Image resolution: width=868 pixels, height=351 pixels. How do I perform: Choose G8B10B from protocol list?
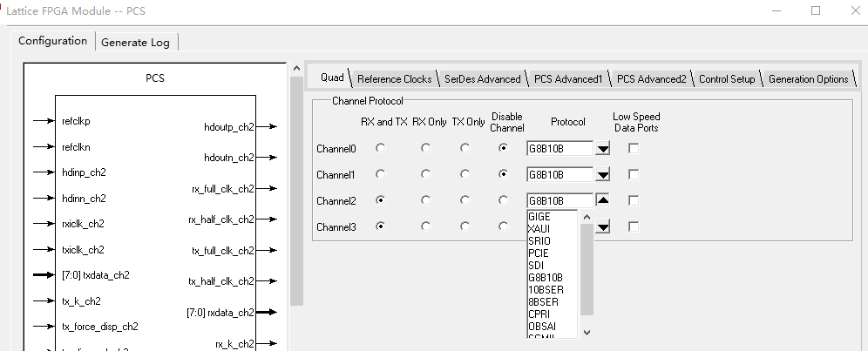tap(553, 277)
